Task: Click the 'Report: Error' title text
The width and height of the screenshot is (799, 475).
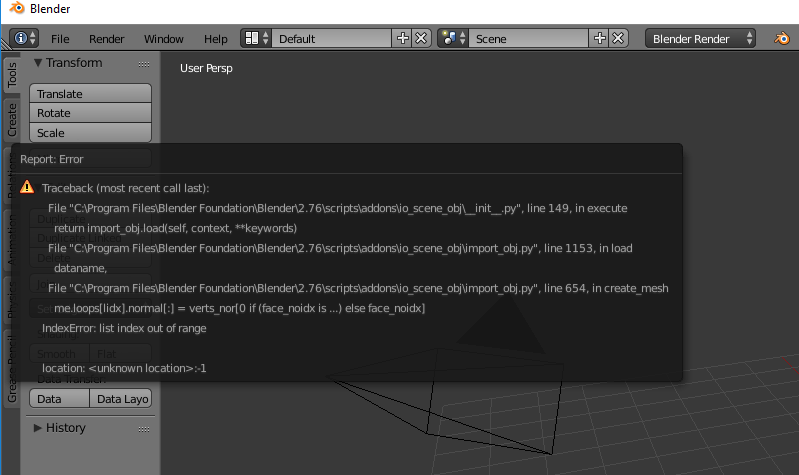Action: (x=51, y=159)
